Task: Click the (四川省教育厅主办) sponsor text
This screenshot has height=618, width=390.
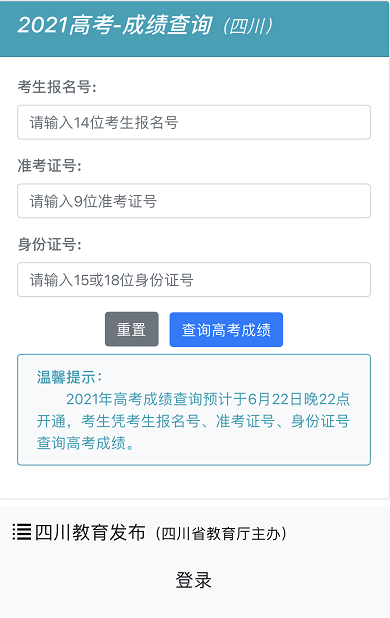Action: click(x=221, y=534)
